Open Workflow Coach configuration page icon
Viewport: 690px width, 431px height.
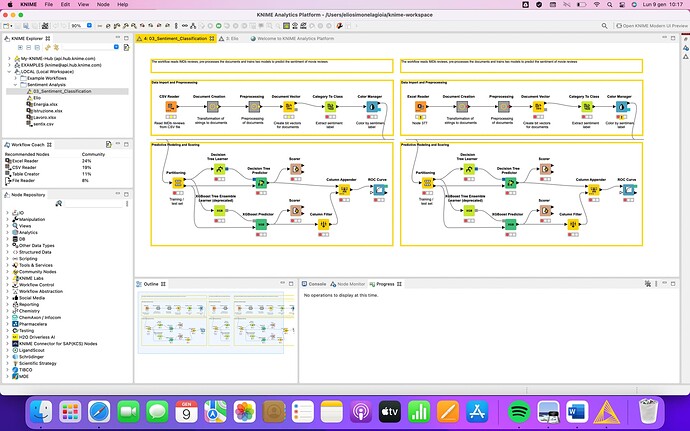coord(108,144)
